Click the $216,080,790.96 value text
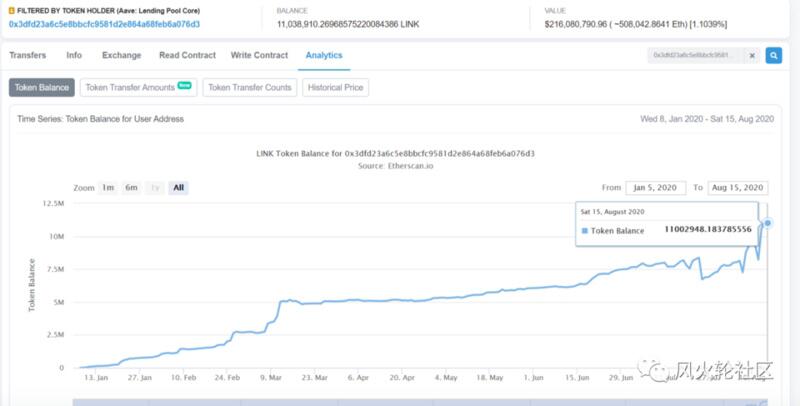The width and height of the screenshot is (800, 406). click(636, 24)
